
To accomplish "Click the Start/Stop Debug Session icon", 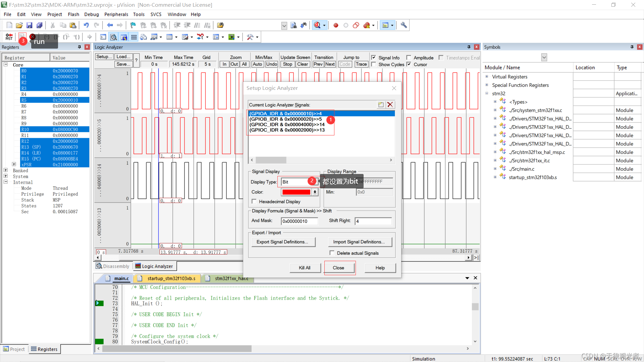I will (317, 25).
